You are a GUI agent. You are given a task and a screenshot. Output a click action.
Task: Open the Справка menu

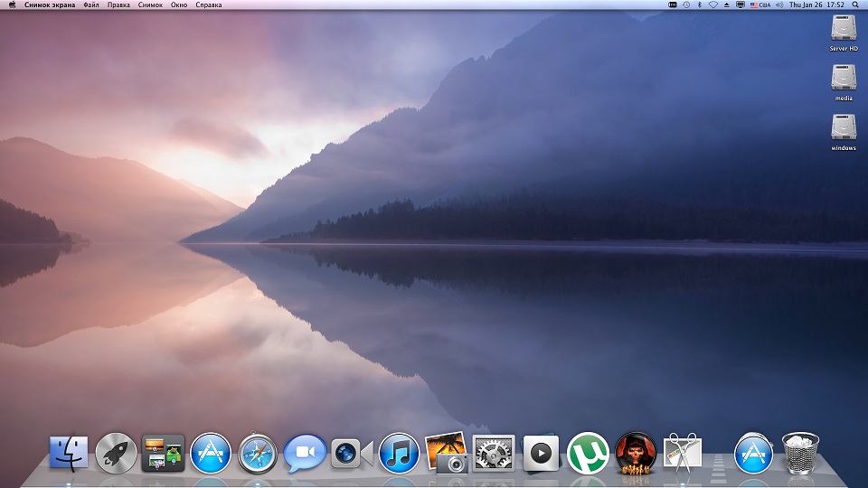pyautogui.click(x=208, y=5)
